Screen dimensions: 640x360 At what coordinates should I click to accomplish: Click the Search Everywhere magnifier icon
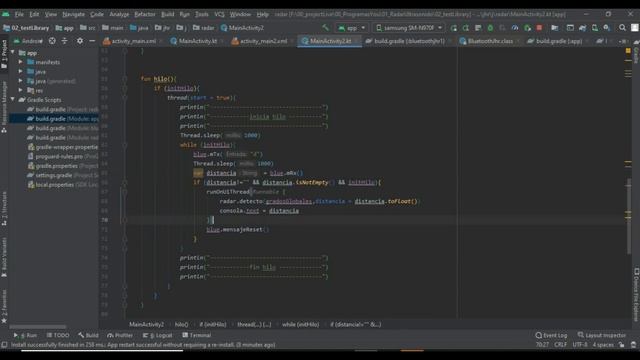[x=622, y=28]
